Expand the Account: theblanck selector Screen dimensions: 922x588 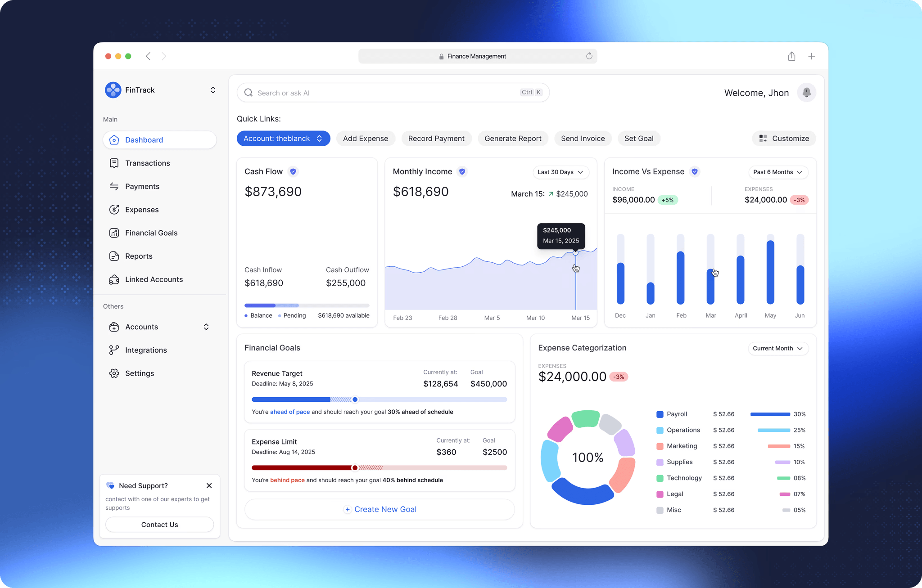tap(283, 138)
